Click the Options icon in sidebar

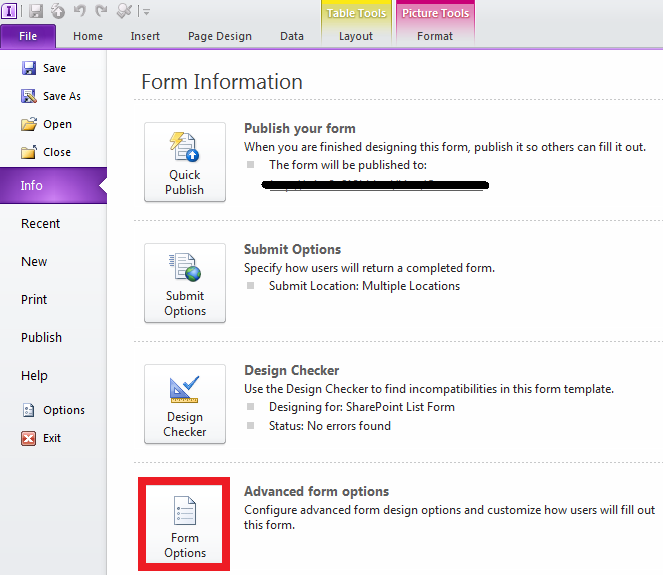tap(28, 410)
